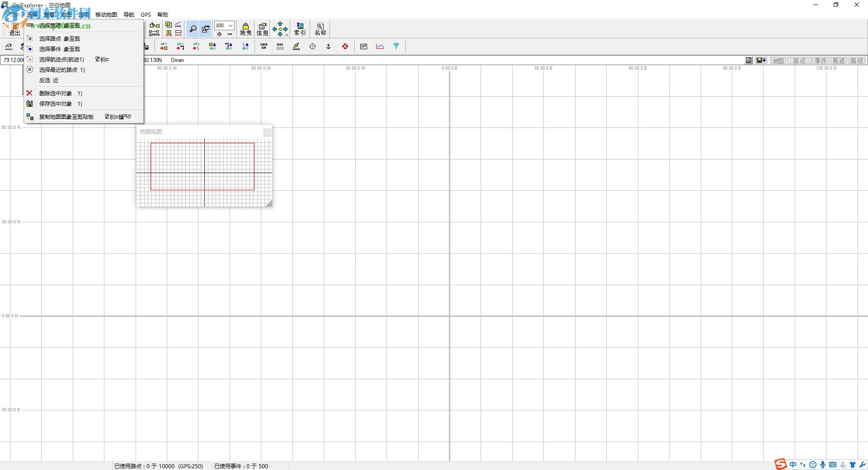Open the 信息 info tool

(262, 29)
